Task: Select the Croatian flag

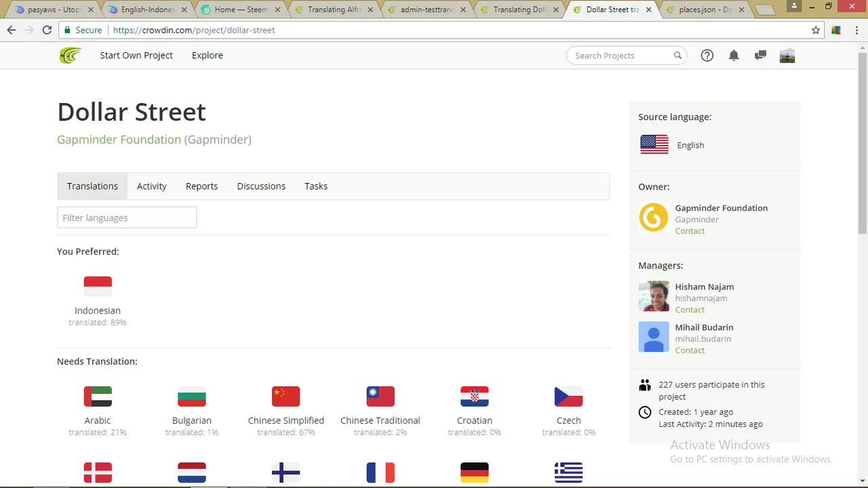Action: click(475, 396)
